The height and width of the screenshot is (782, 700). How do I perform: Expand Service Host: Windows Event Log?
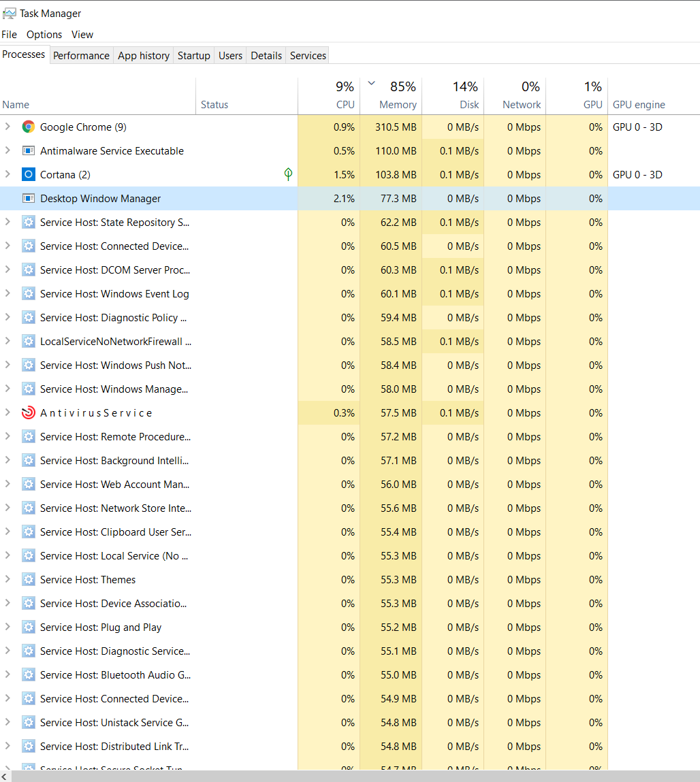[7, 293]
